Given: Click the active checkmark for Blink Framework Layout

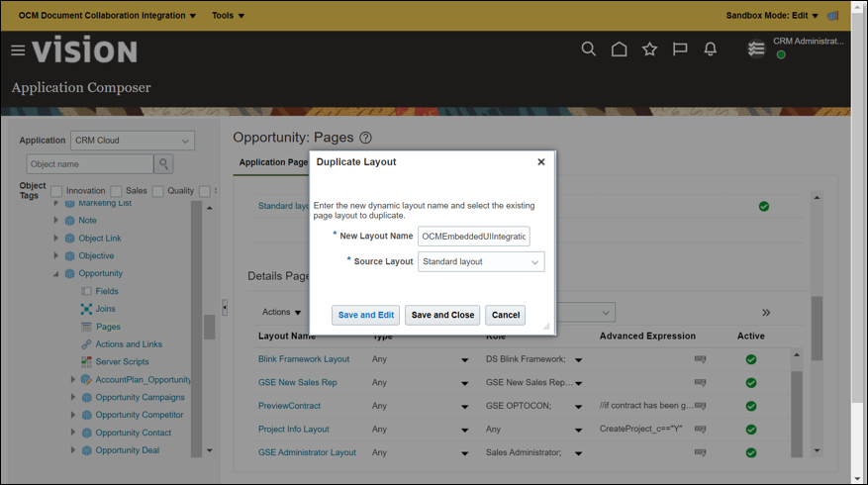Looking at the screenshot, I should pyautogui.click(x=751, y=359).
